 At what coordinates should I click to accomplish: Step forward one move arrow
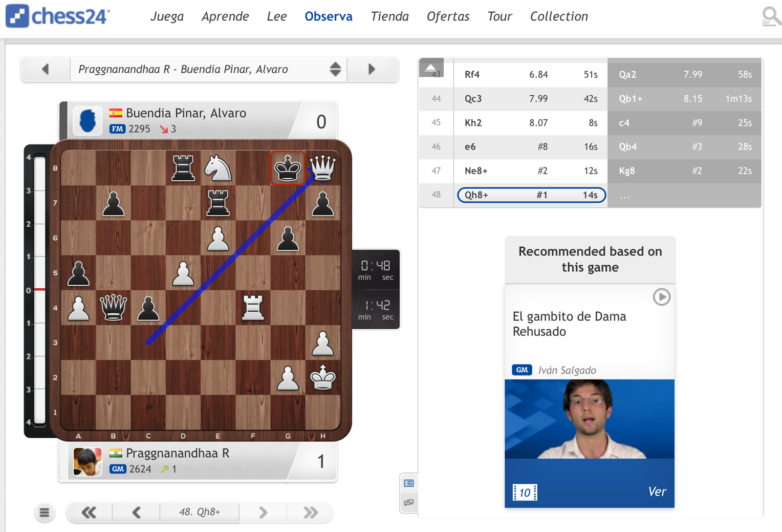tap(263, 512)
